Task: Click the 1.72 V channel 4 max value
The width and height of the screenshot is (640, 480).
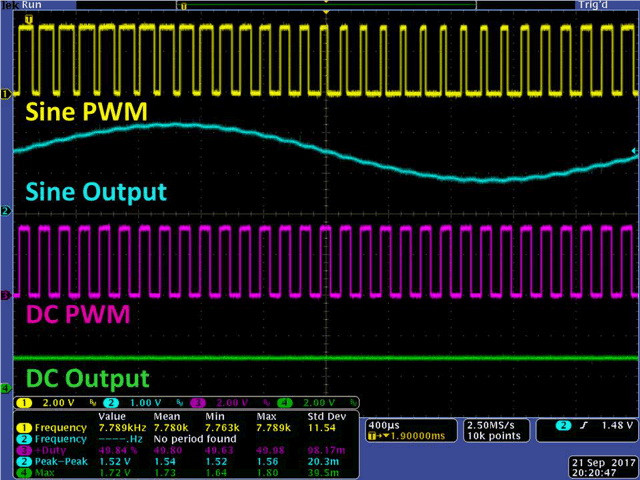Action: point(115,473)
